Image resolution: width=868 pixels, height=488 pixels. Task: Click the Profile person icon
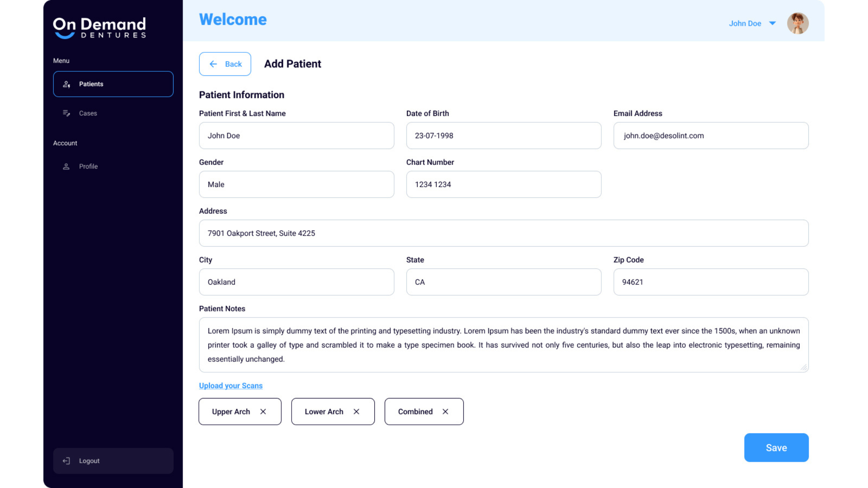click(x=66, y=166)
